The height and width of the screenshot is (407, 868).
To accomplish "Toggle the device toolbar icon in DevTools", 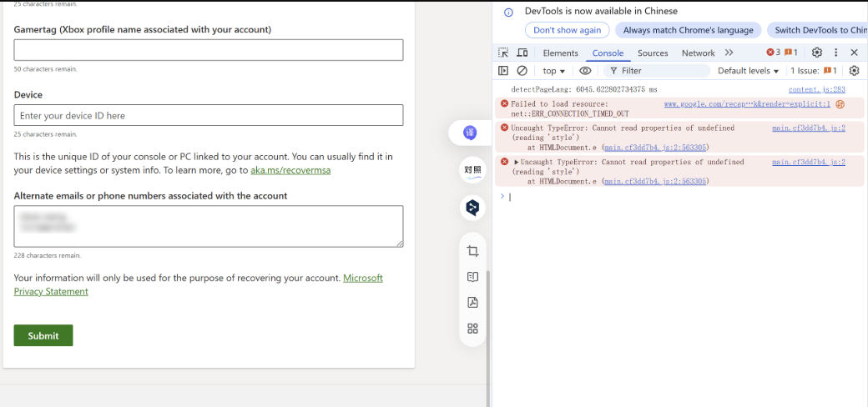I will click(522, 53).
